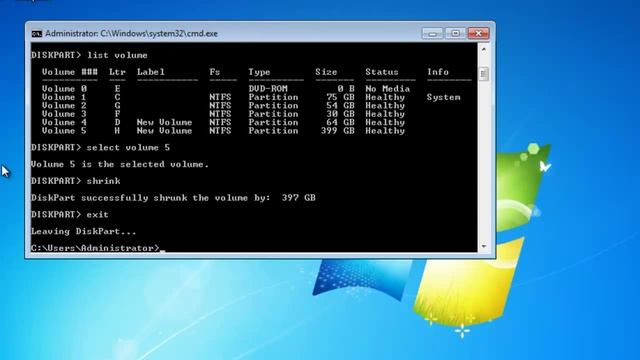Click the 'Fs' column header
The height and width of the screenshot is (360, 640).
[215, 72]
